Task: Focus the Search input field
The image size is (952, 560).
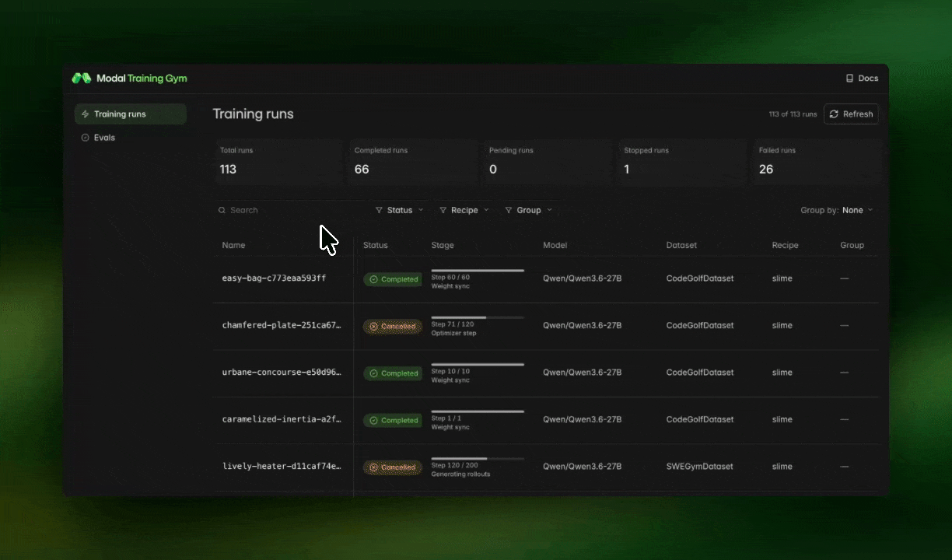Action: tap(289, 210)
